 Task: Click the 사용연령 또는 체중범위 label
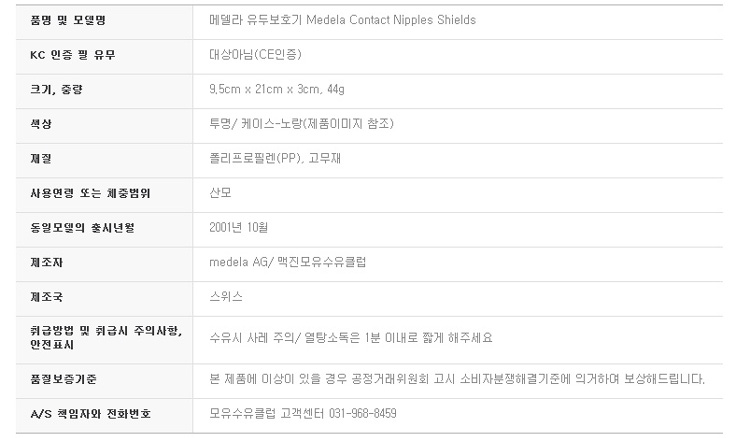click(90, 193)
